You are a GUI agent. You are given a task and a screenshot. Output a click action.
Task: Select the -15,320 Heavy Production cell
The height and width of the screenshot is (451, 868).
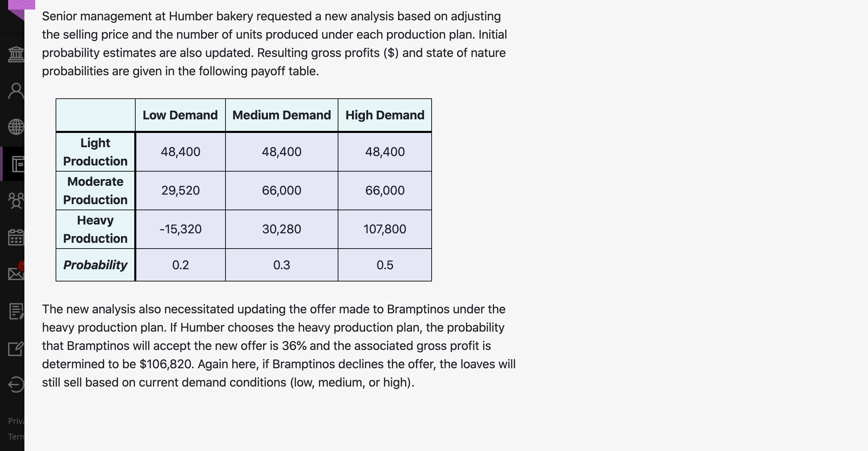pyautogui.click(x=180, y=229)
